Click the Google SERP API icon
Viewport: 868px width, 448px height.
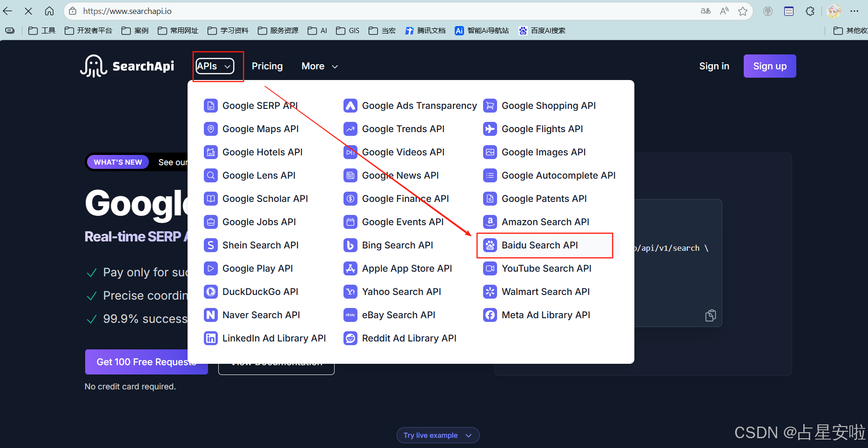[211, 106]
